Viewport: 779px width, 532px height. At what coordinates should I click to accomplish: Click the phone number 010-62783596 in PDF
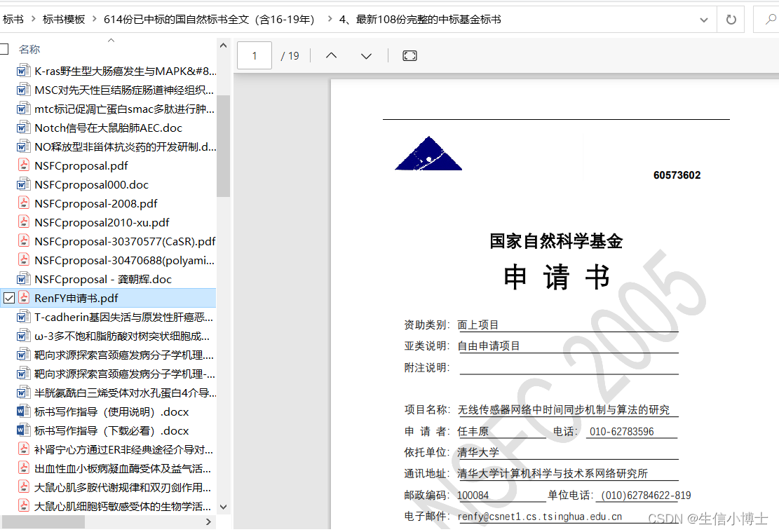[621, 431]
